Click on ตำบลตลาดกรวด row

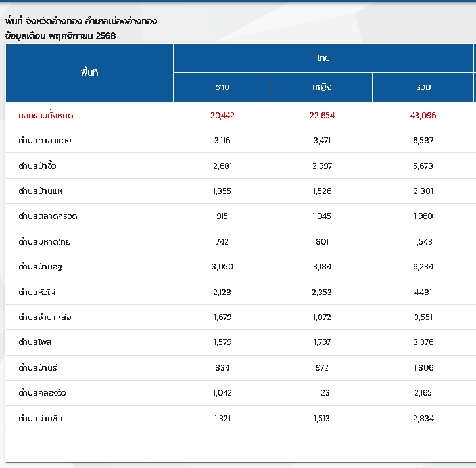(x=49, y=216)
